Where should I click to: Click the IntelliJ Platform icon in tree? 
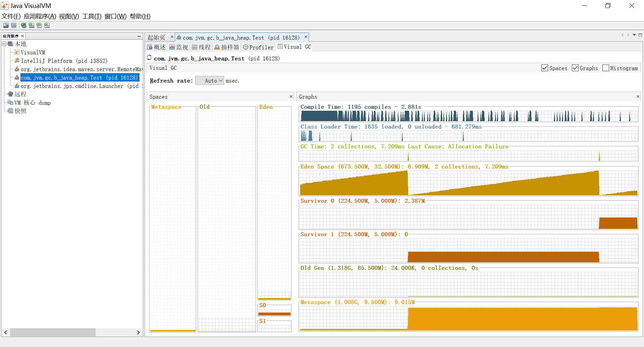coord(17,61)
